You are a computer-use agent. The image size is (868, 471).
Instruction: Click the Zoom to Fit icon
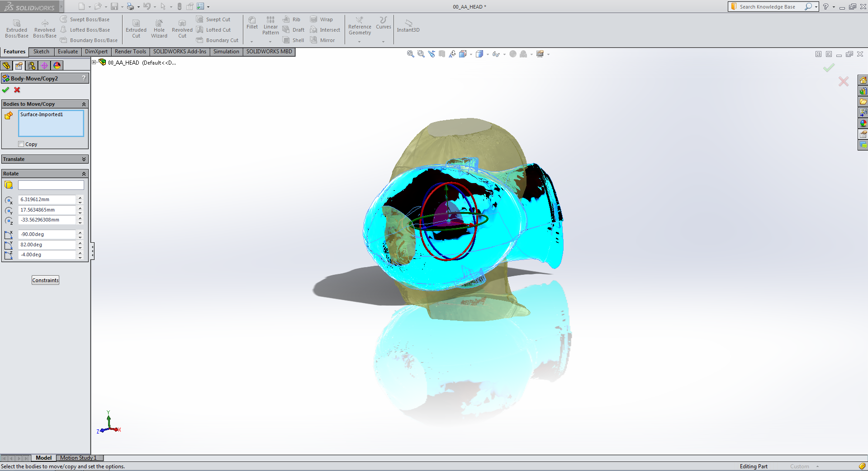tap(411, 54)
